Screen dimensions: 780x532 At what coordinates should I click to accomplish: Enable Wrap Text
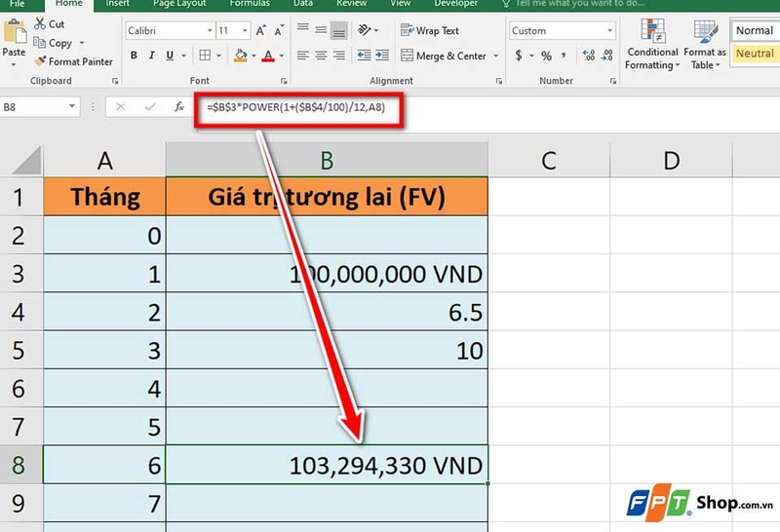coord(430,30)
